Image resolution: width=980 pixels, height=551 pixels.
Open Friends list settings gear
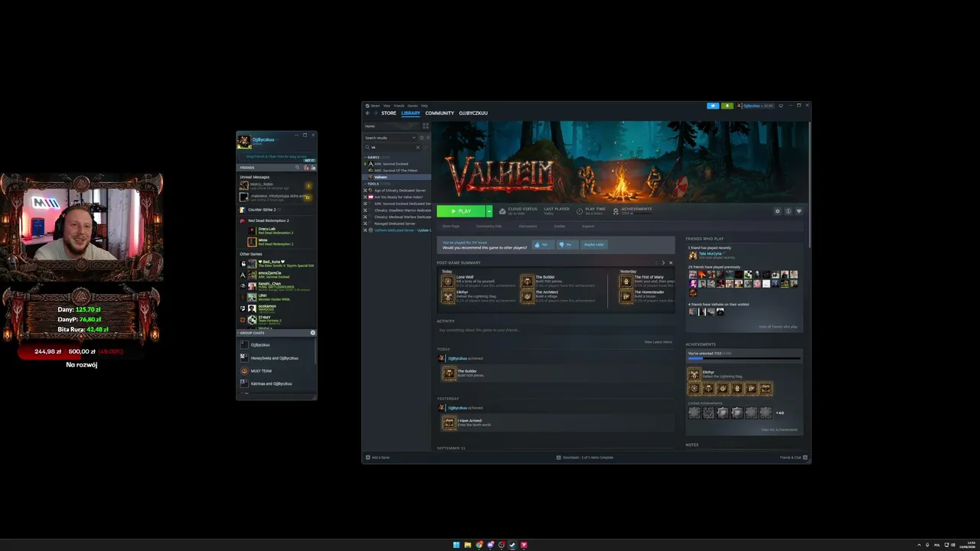click(313, 168)
